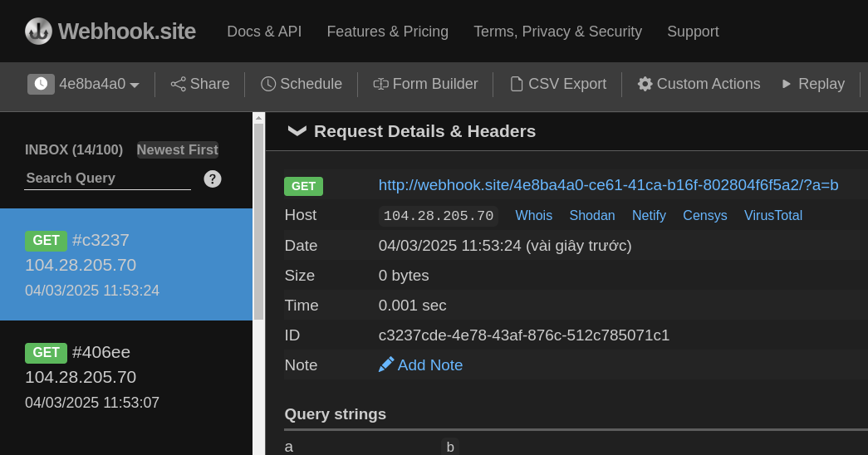This screenshot has height=455, width=868.
Task: Click the Add Note pencil icon
Action: coord(386,364)
